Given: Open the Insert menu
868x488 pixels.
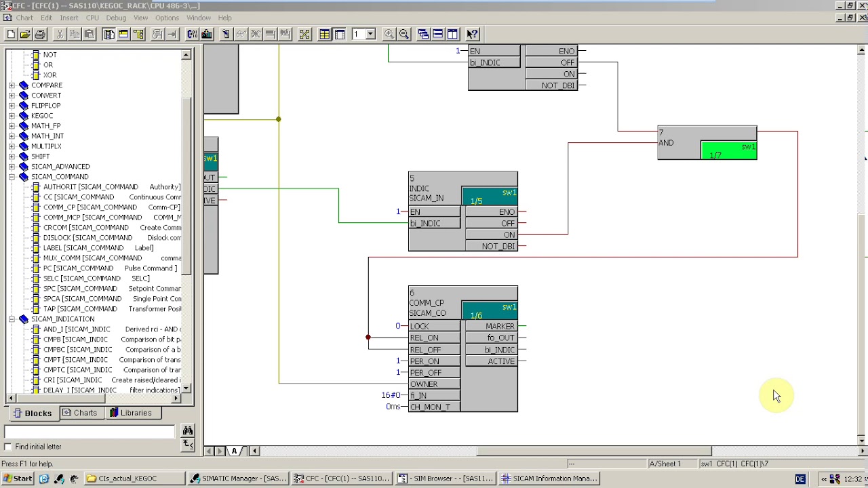Looking at the screenshot, I should 68,18.
